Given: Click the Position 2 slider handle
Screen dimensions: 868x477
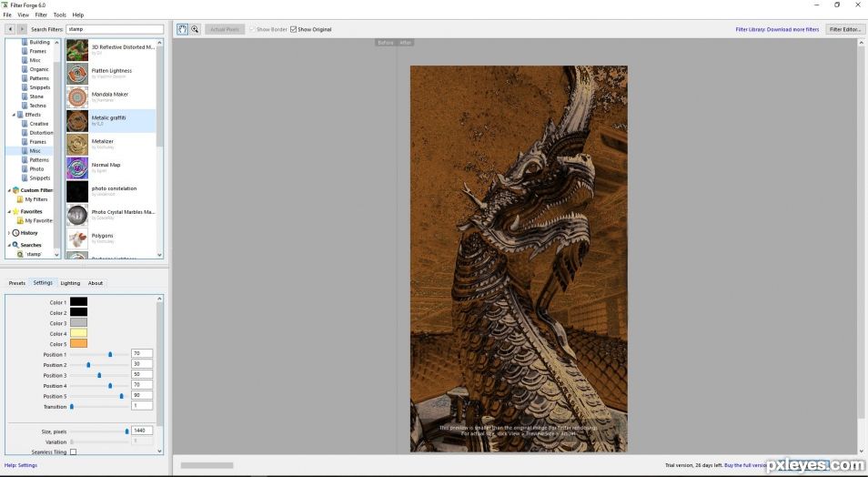Looking at the screenshot, I should pos(88,365).
